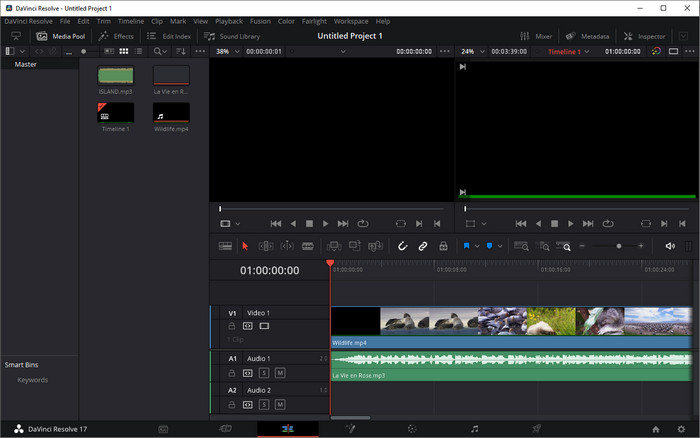Click the timeline volume speaker icon

(x=670, y=246)
